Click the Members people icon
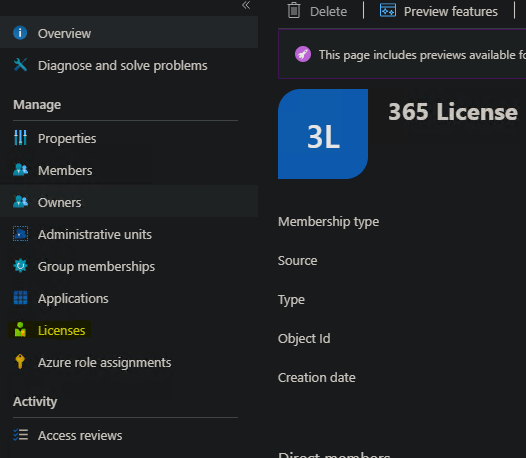 coord(20,170)
